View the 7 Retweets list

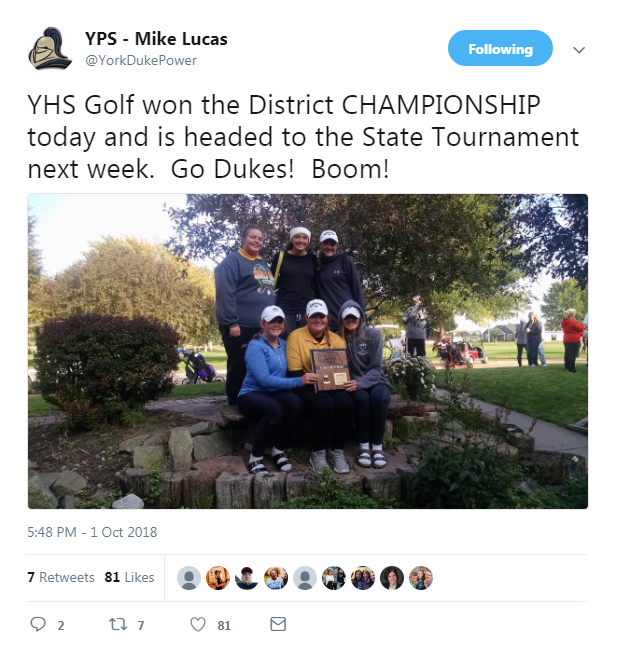(x=61, y=577)
